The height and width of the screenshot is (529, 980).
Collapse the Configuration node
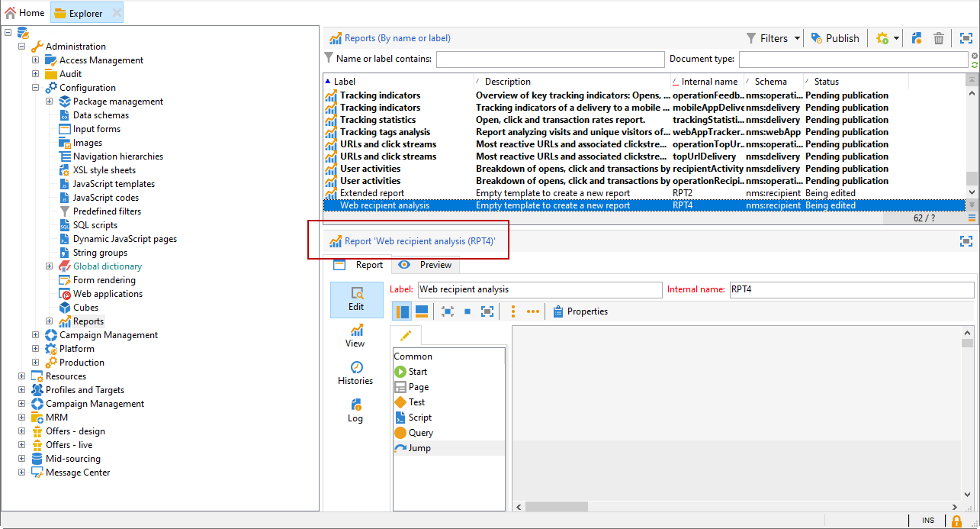coord(36,88)
